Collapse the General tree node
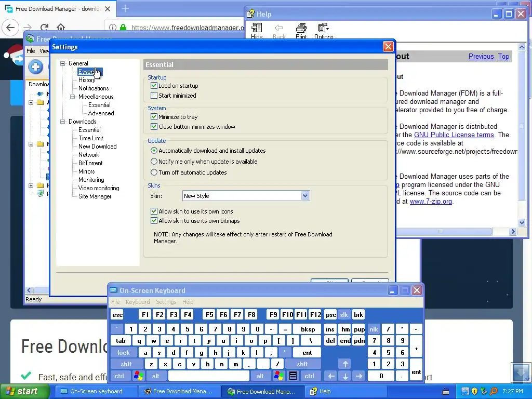532x399 pixels. (63, 63)
